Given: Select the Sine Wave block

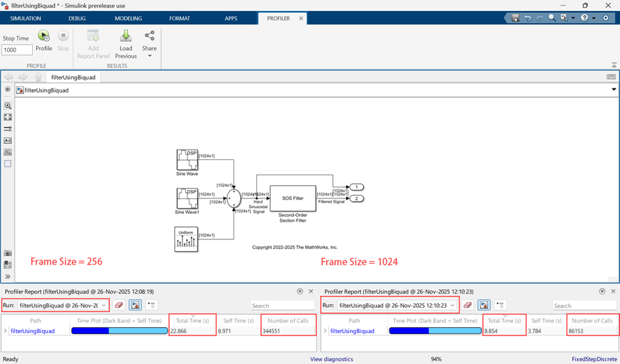Looking at the screenshot, I should (187, 159).
